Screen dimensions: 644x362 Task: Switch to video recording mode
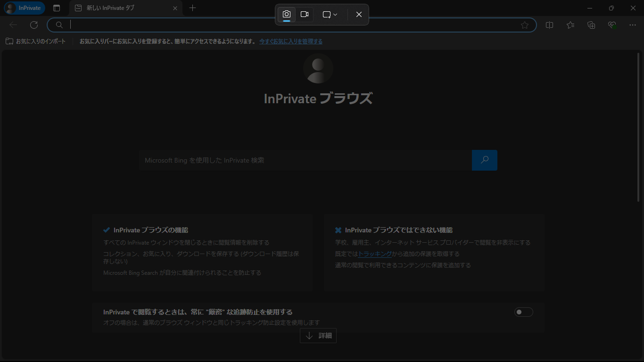(305, 15)
